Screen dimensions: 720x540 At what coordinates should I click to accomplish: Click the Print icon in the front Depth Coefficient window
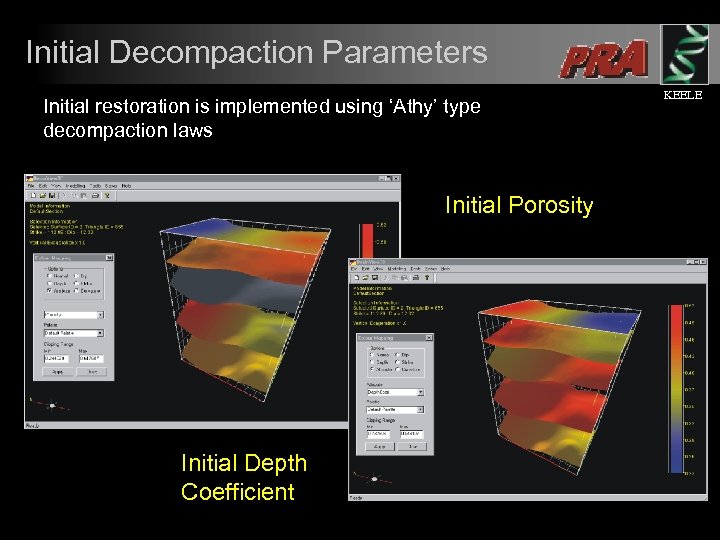(x=416, y=278)
